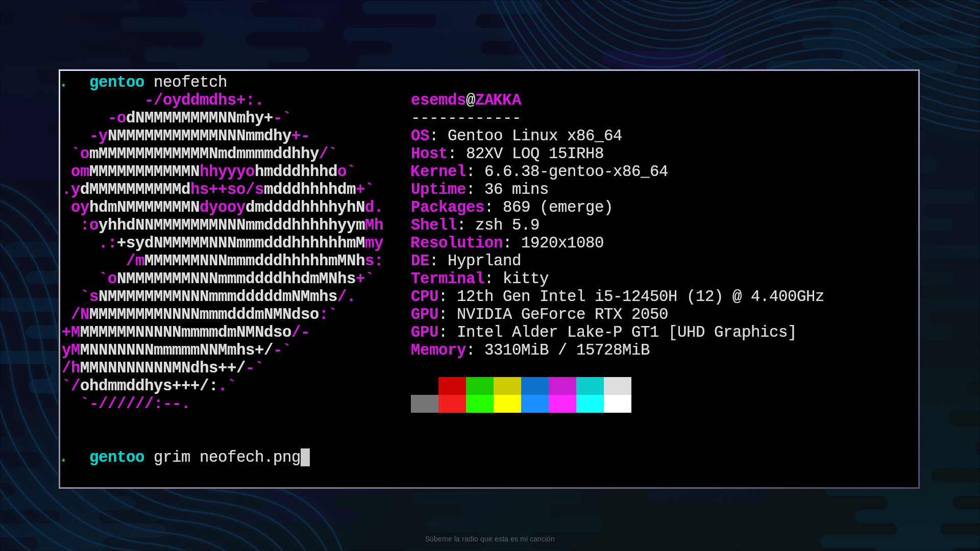Click the neofetch command text
Screen dimensions: 980x551
(x=190, y=82)
